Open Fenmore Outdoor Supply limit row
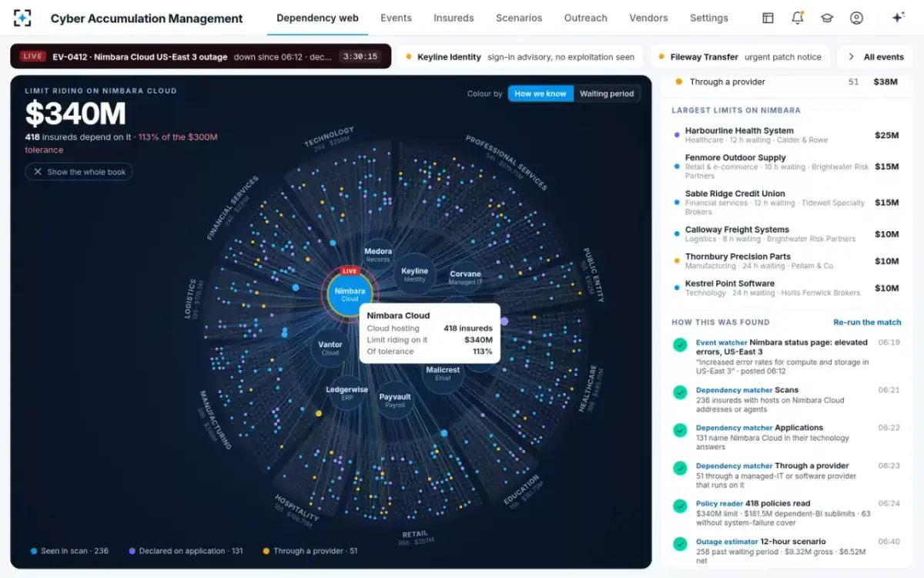 [x=785, y=166]
